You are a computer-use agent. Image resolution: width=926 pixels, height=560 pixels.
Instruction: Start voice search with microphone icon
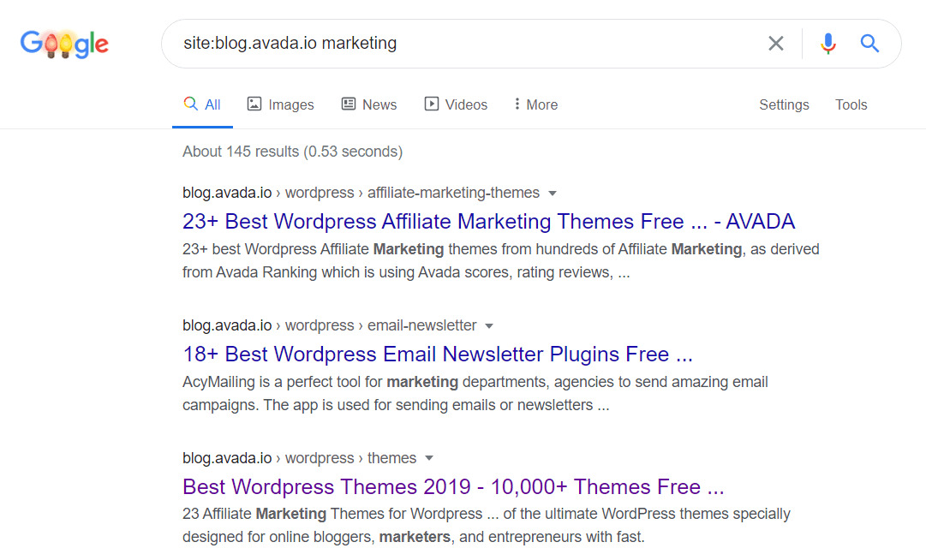click(827, 44)
